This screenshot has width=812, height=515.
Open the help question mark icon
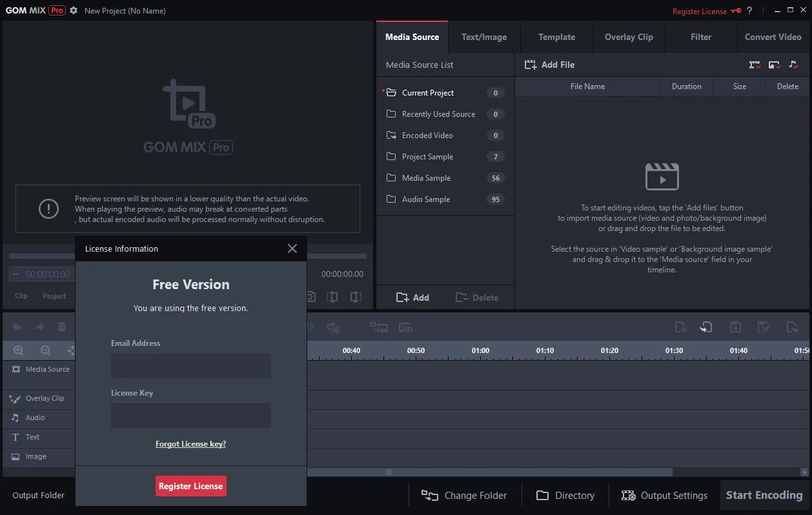749,10
